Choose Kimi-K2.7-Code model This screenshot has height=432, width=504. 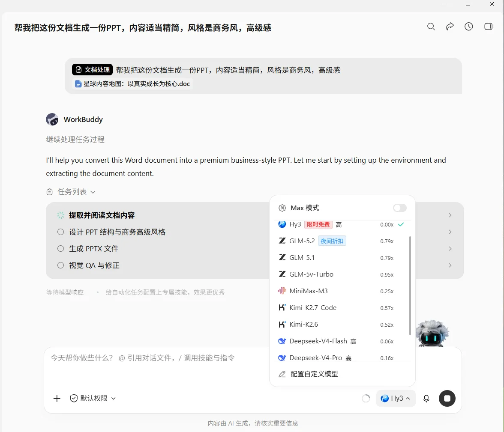coord(342,308)
